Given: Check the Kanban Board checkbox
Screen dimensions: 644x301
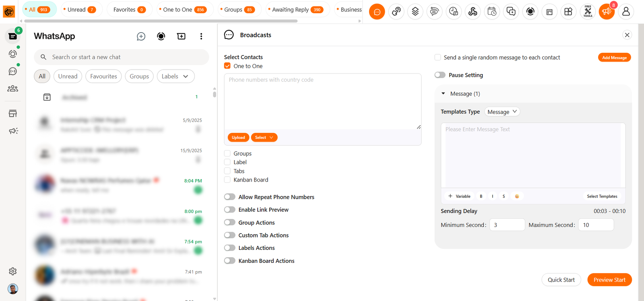Looking at the screenshot, I should (x=227, y=180).
